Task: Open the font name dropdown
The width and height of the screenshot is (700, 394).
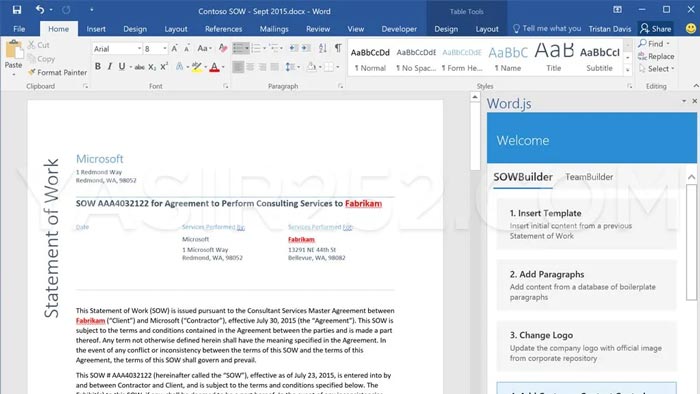Action: click(139, 48)
